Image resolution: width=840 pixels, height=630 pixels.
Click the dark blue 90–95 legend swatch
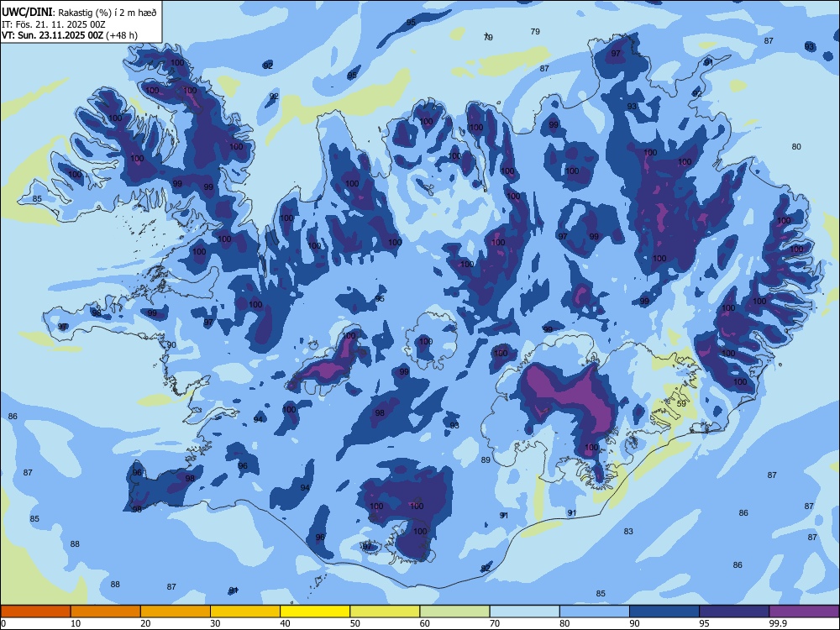664,612
